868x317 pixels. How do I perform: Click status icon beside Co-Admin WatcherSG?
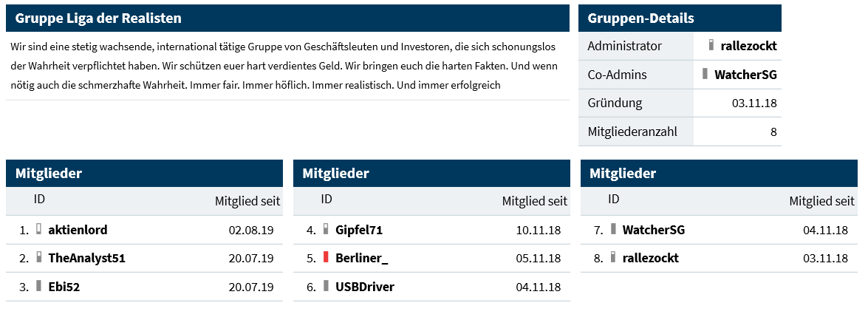pos(705,74)
